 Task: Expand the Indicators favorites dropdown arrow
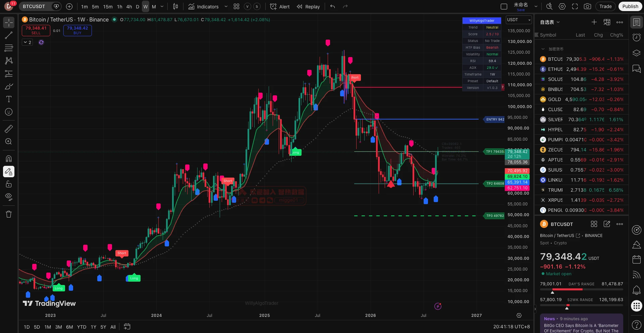click(226, 6)
